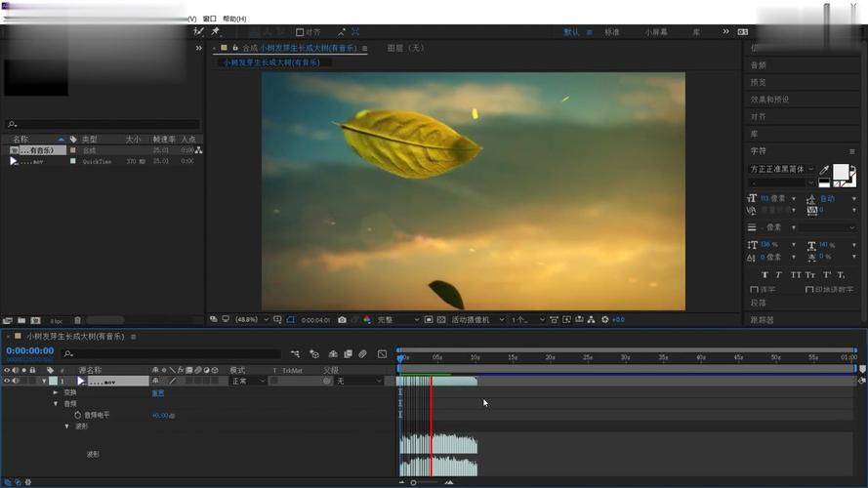Click the eyedropper in the character panel
This screenshot has width=868, height=488.
click(824, 169)
